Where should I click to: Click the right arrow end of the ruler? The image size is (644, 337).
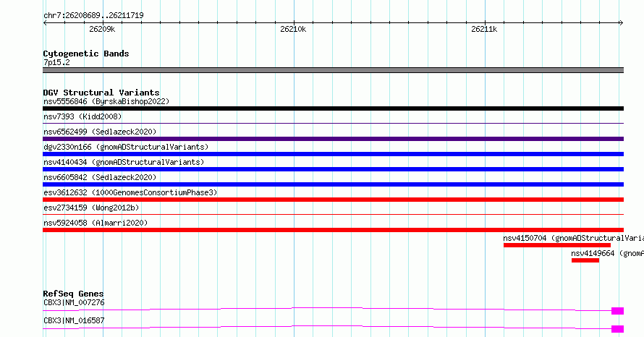(622, 23)
